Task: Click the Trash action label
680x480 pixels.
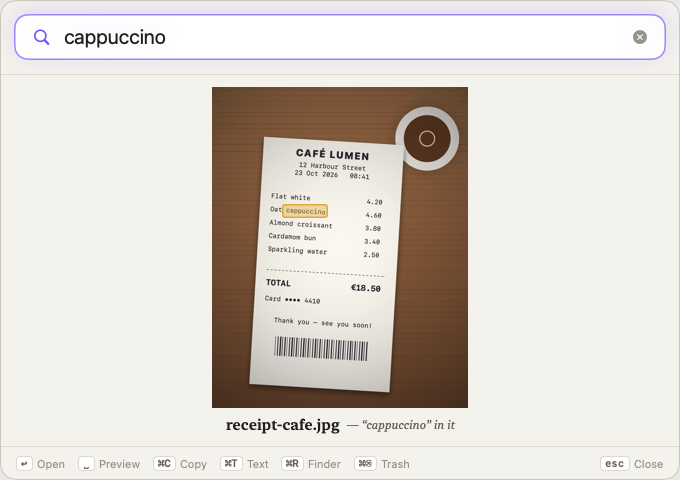Action: [x=395, y=464]
